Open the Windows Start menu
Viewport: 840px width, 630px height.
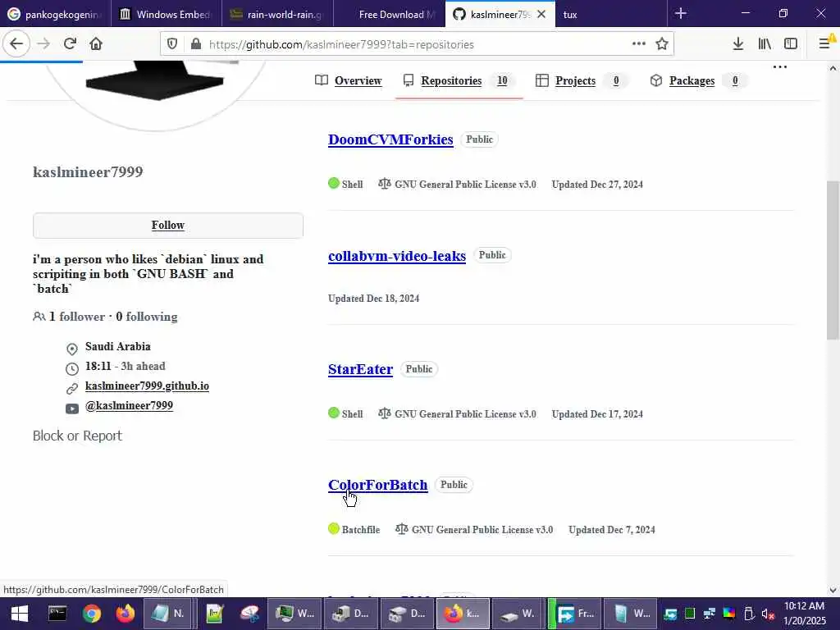tap(20, 614)
